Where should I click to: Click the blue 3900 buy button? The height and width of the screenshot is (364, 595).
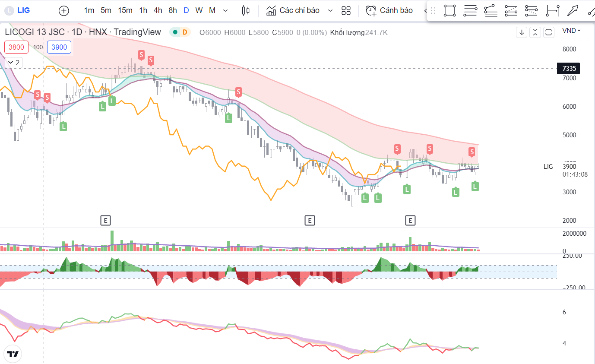(59, 47)
